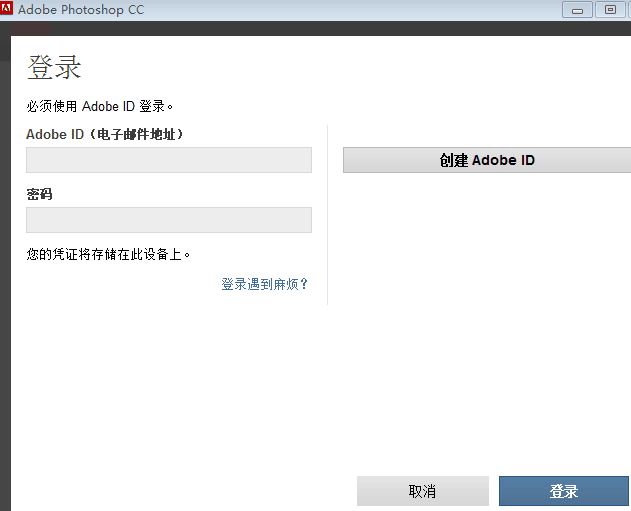Maximize the Adobe Photoshop CC window
The image size is (631, 511).
[x=610, y=10]
